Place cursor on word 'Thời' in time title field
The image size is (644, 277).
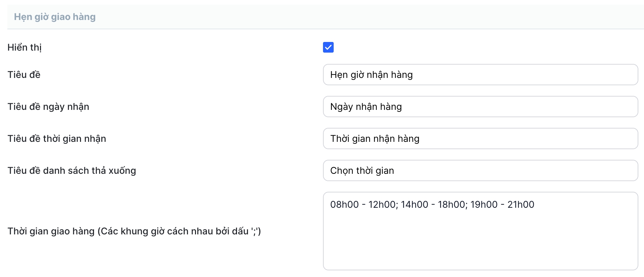[340, 138]
